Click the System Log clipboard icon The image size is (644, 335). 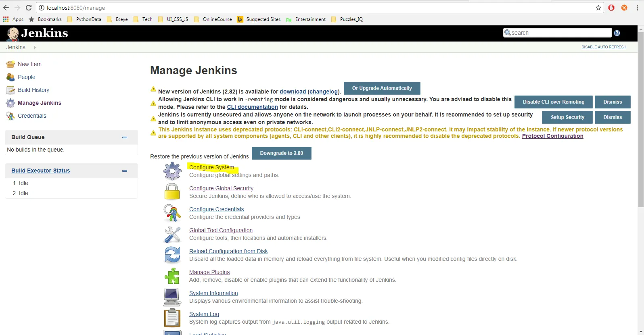[172, 318]
